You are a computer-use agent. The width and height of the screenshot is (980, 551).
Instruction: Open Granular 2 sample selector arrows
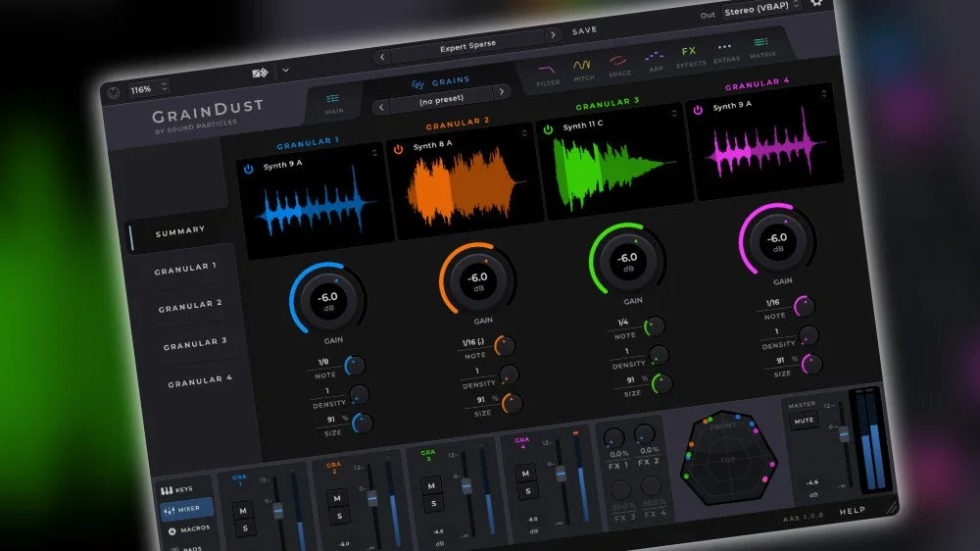[x=523, y=133]
